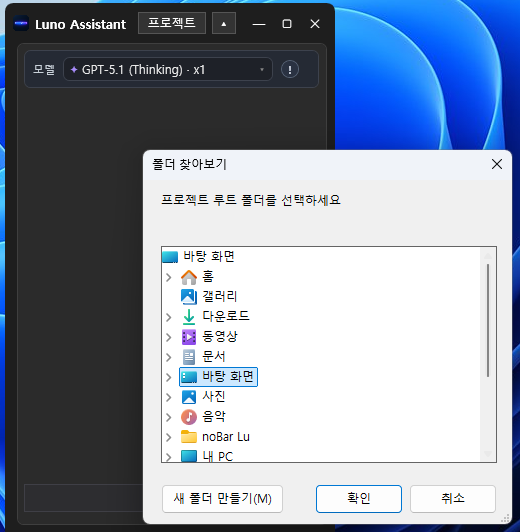Screen dimensions: 520x532
Task: Click the dialog resize grip corner
Action: (505, 518)
